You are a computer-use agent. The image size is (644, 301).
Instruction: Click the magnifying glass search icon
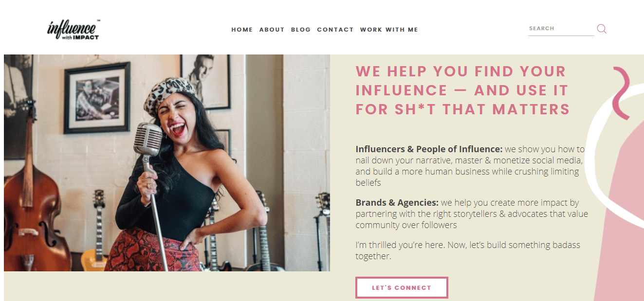pyautogui.click(x=602, y=29)
